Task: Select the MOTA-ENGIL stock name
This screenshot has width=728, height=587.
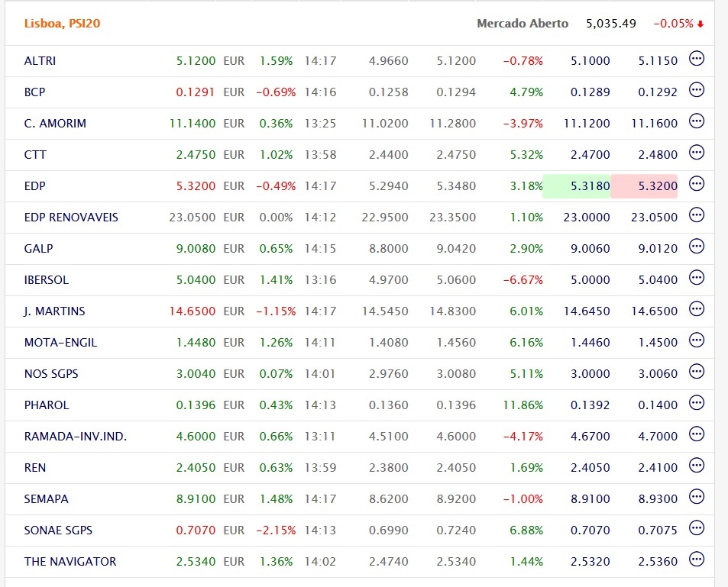Action: point(60,343)
